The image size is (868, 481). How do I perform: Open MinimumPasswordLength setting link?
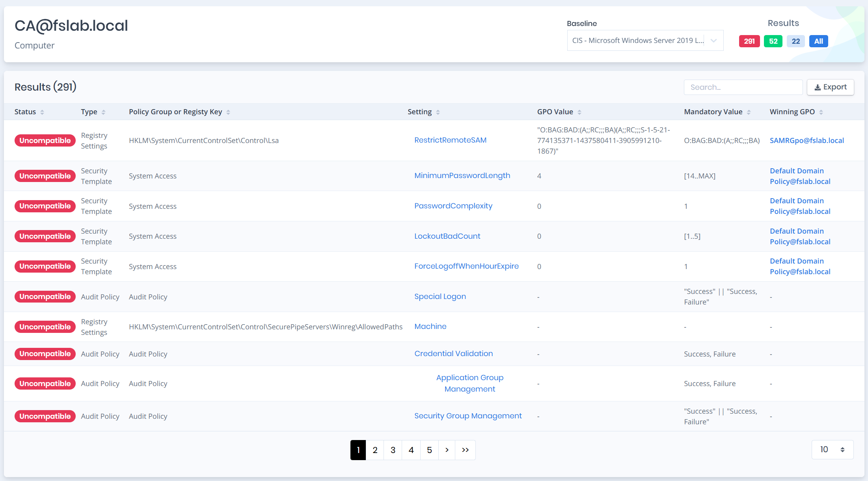[462, 176]
